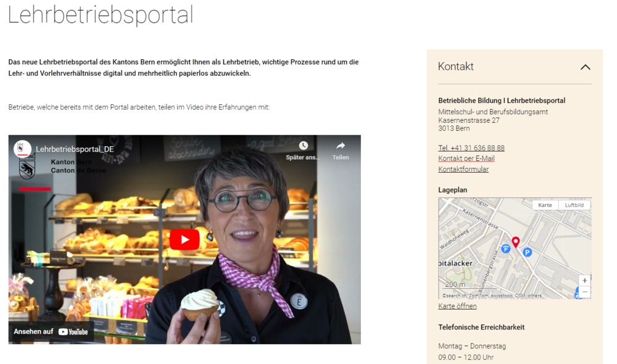Image resolution: width=617 pixels, height=364 pixels.
Task: Click the Kontakt heading text
Action: [456, 67]
